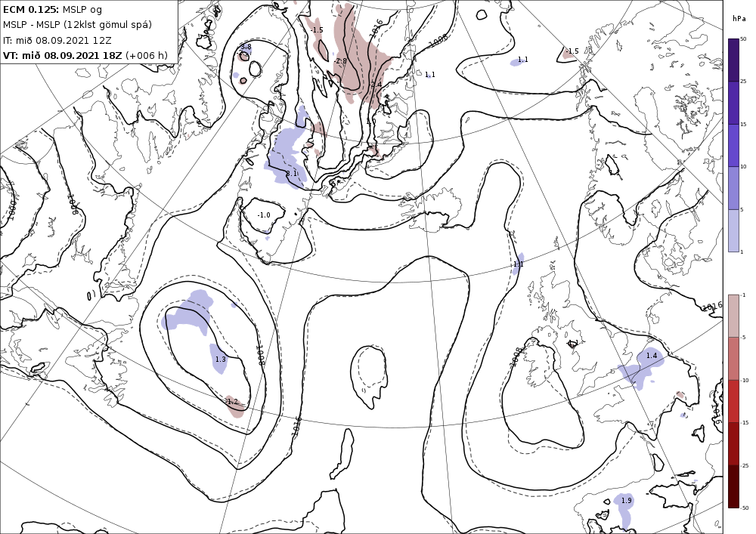Click the '50' tick on blue colorbar
756x534 pixels.
(743, 39)
